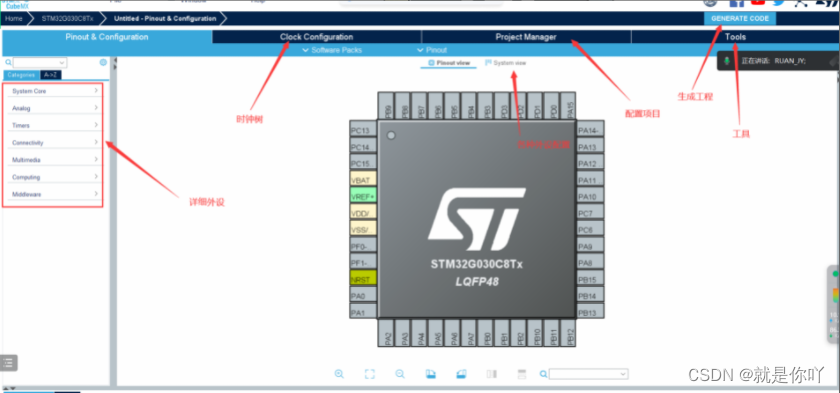Select the green VREF+ pin

(363, 196)
